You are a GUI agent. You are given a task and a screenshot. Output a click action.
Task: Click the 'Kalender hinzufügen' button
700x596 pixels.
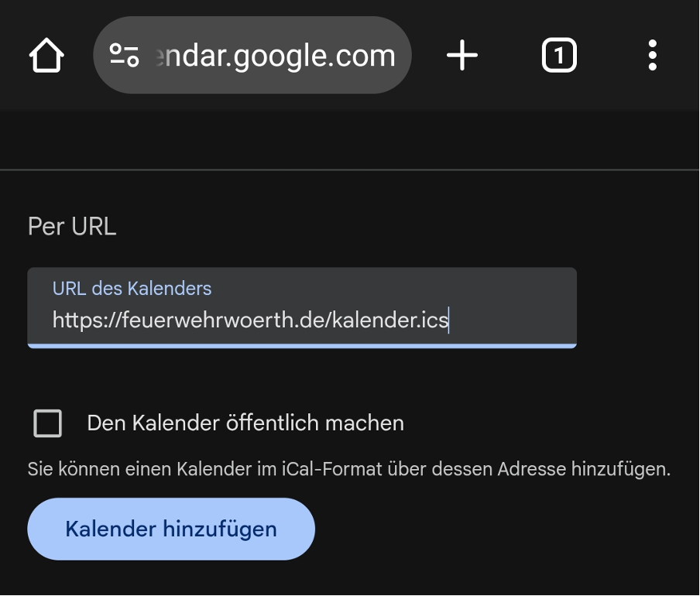pyautogui.click(x=171, y=529)
